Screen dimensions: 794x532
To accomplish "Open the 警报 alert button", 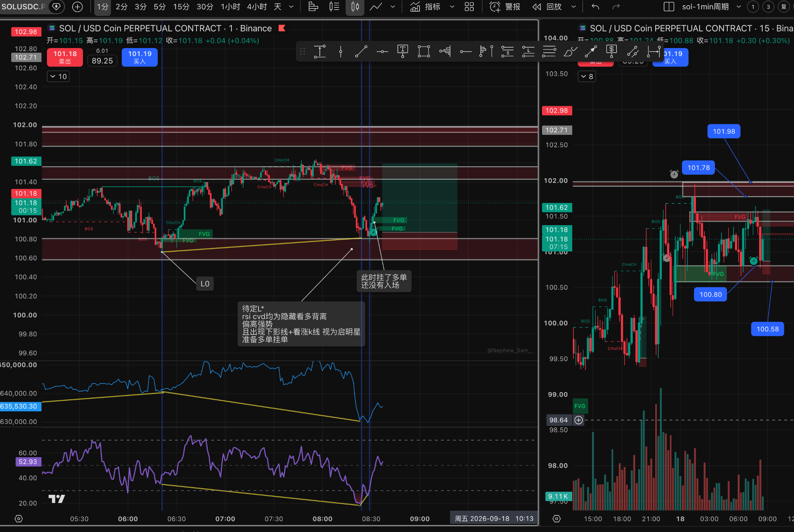I will point(505,7).
